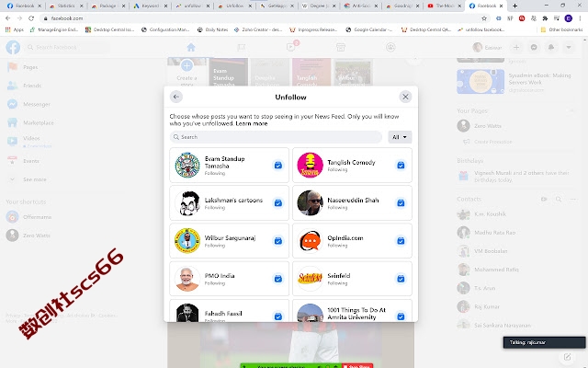Image resolution: width=588 pixels, height=368 pixels.
Task: Start a new video room in Contacts
Action: (544, 199)
